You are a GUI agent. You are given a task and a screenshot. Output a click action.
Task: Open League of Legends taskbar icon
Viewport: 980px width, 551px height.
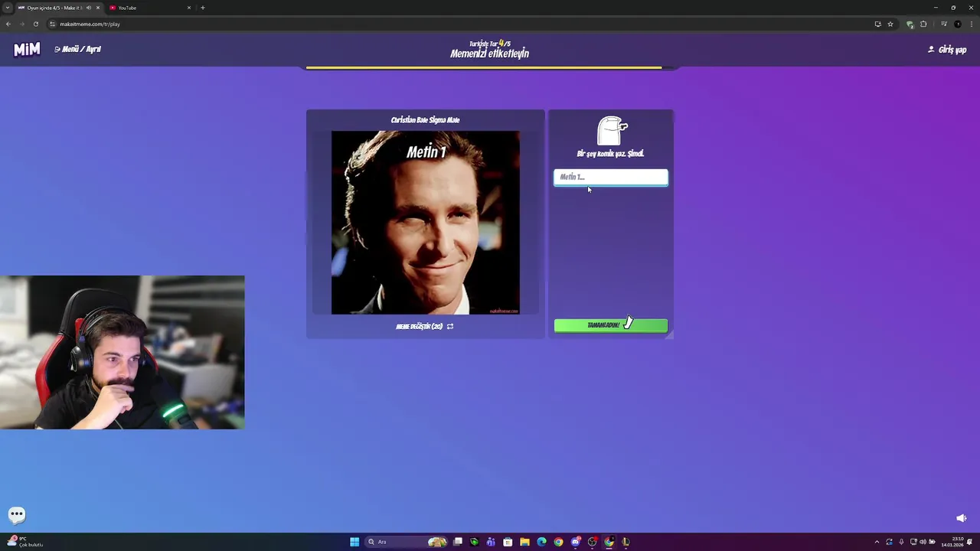pyautogui.click(x=626, y=542)
